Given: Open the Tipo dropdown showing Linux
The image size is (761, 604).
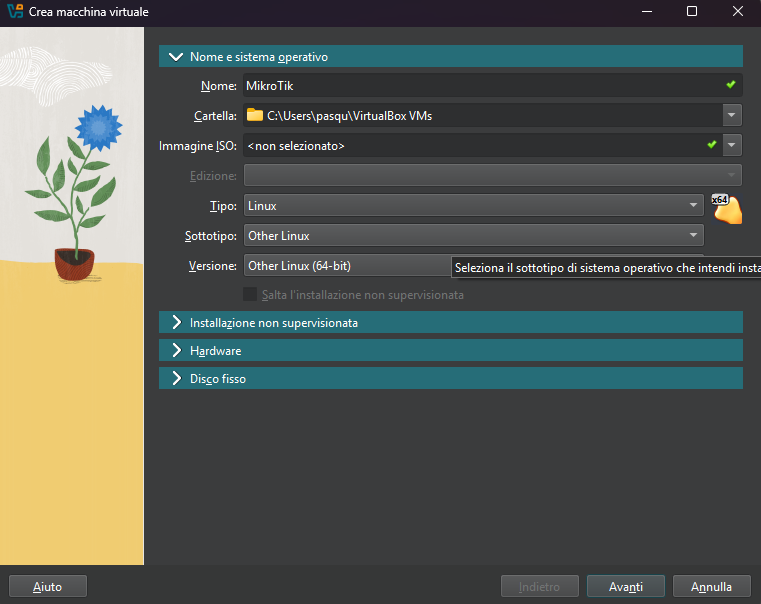Looking at the screenshot, I should pyautogui.click(x=474, y=205).
